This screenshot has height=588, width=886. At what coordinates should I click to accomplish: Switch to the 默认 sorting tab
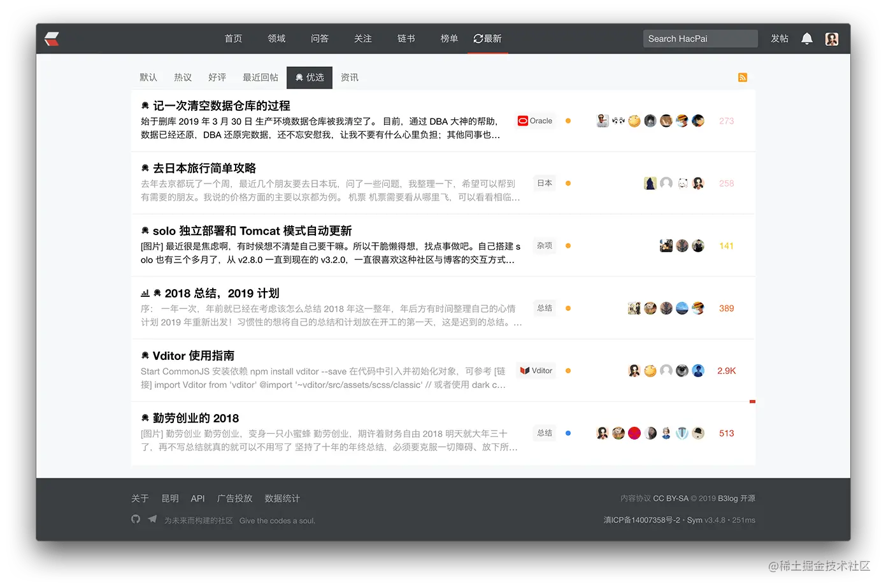[148, 77]
